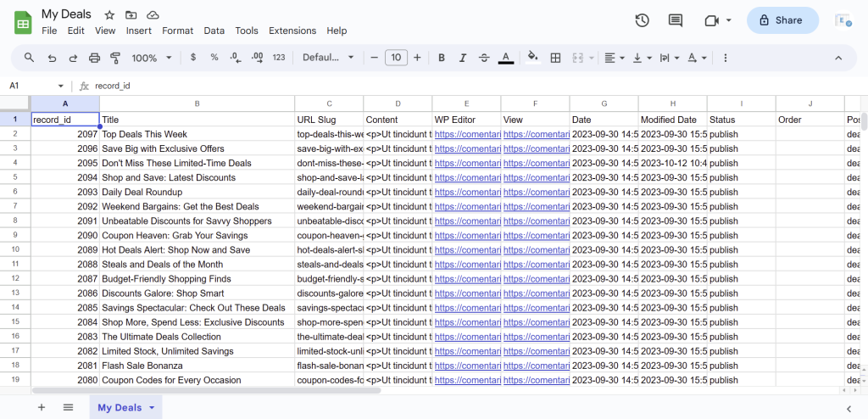This screenshot has width=868, height=419.
Task: Increase decimal places
Action: [258, 57]
